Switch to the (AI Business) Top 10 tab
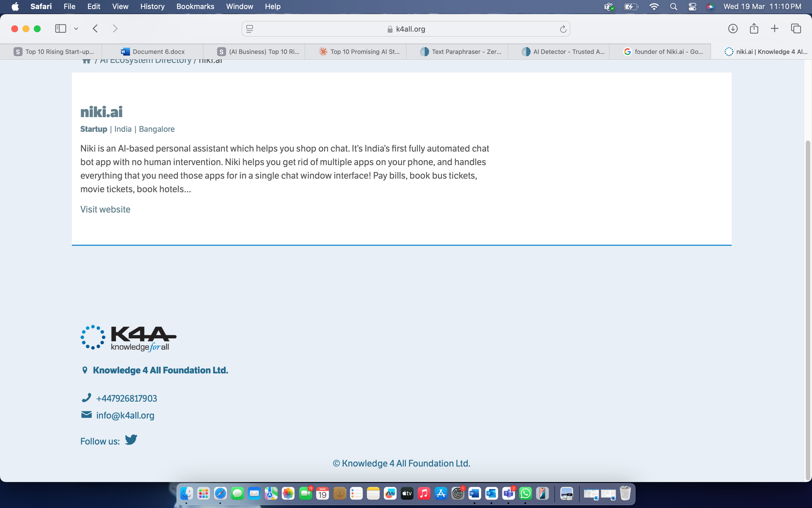 click(x=254, y=51)
